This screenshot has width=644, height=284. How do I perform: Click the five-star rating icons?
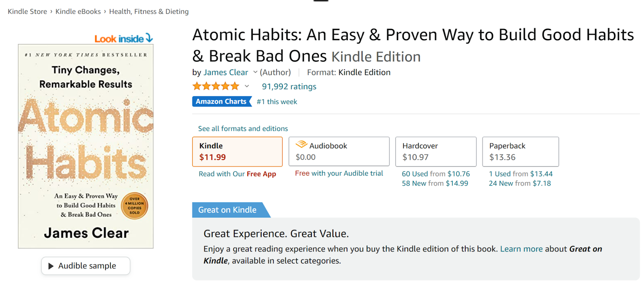[x=216, y=86]
